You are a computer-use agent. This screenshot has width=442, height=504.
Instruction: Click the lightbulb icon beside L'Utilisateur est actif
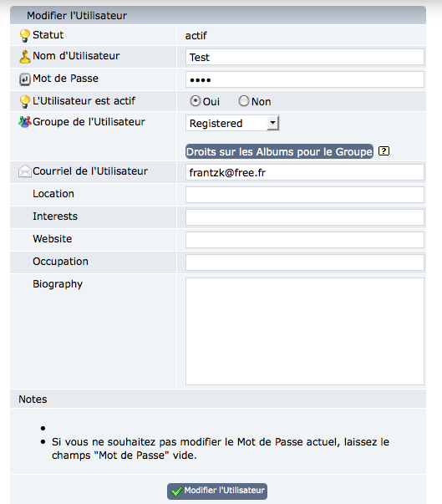pos(25,102)
